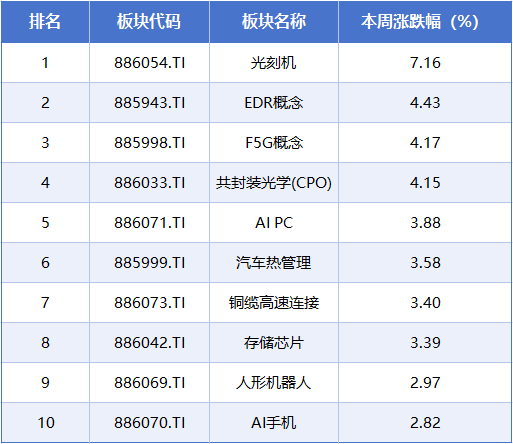Click the 排名 column header
513x444 pixels.
click(45, 22)
